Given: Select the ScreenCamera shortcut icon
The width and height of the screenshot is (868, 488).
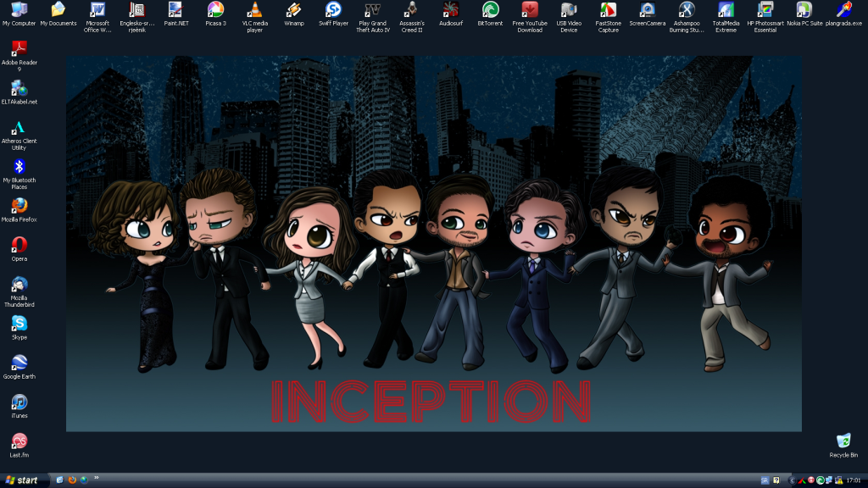Looking at the screenshot, I should [647, 14].
